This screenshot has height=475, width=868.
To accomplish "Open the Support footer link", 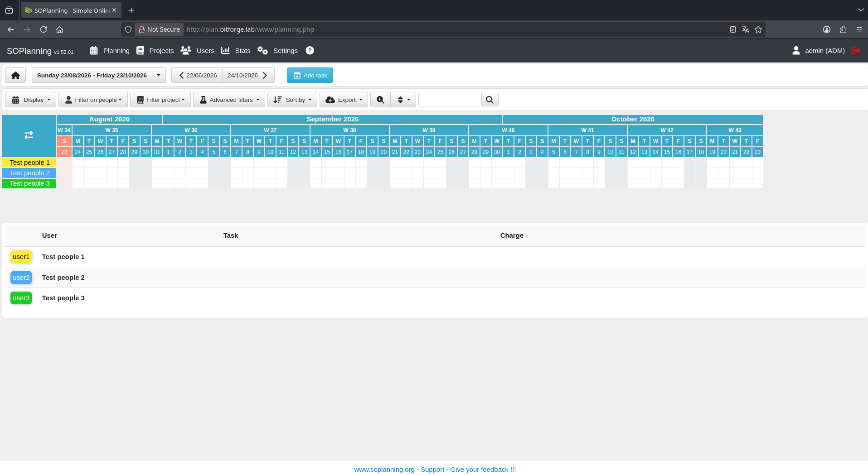I will click(432, 470).
